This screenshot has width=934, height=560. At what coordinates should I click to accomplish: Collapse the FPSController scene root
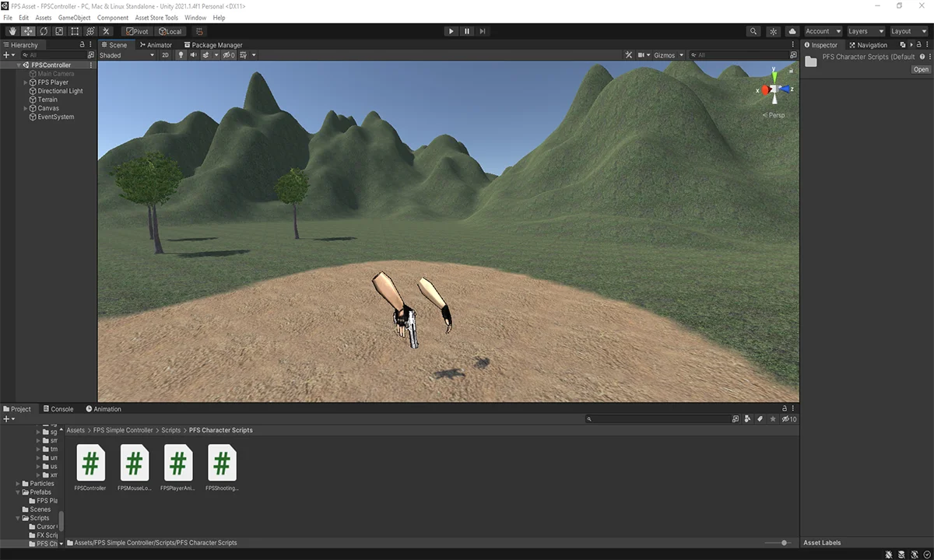[19, 65]
